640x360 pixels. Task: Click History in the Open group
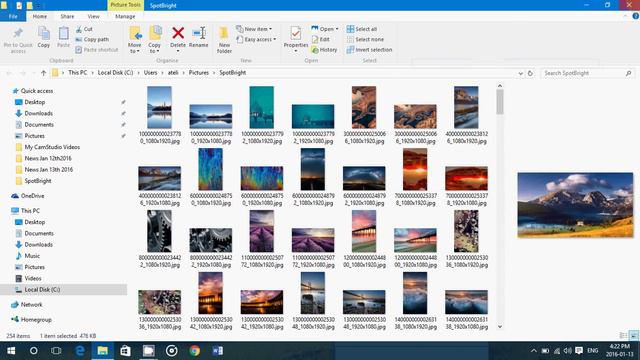[x=324, y=49]
